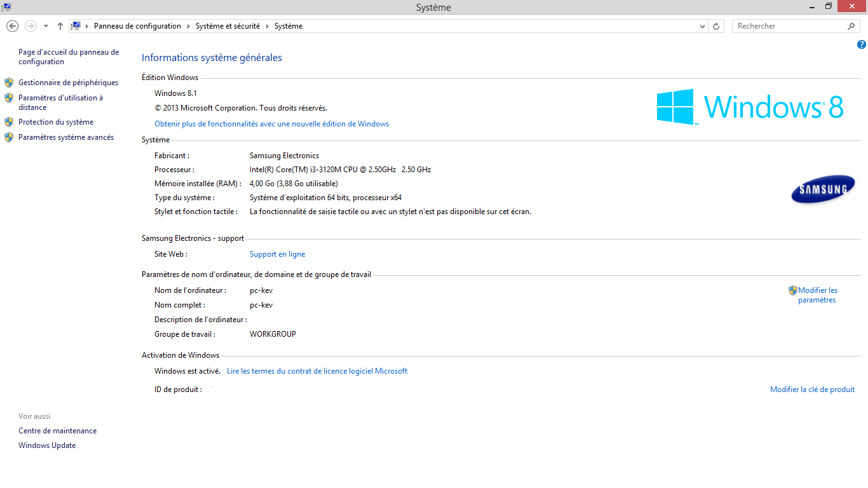The height and width of the screenshot is (488, 868).
Task: Open Protection du système
Action: [56, 122]
